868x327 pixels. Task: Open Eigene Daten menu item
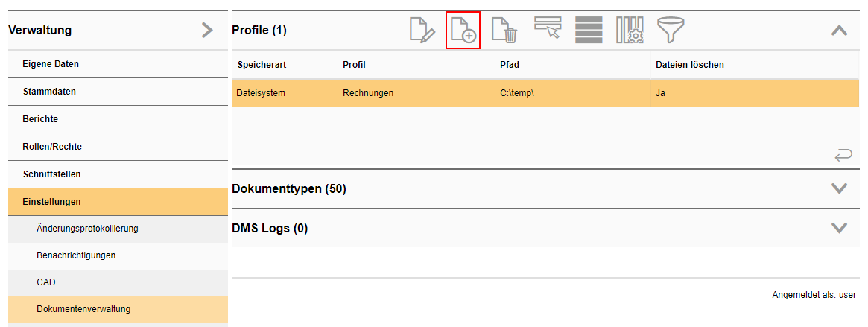click(x=51, y=64)
